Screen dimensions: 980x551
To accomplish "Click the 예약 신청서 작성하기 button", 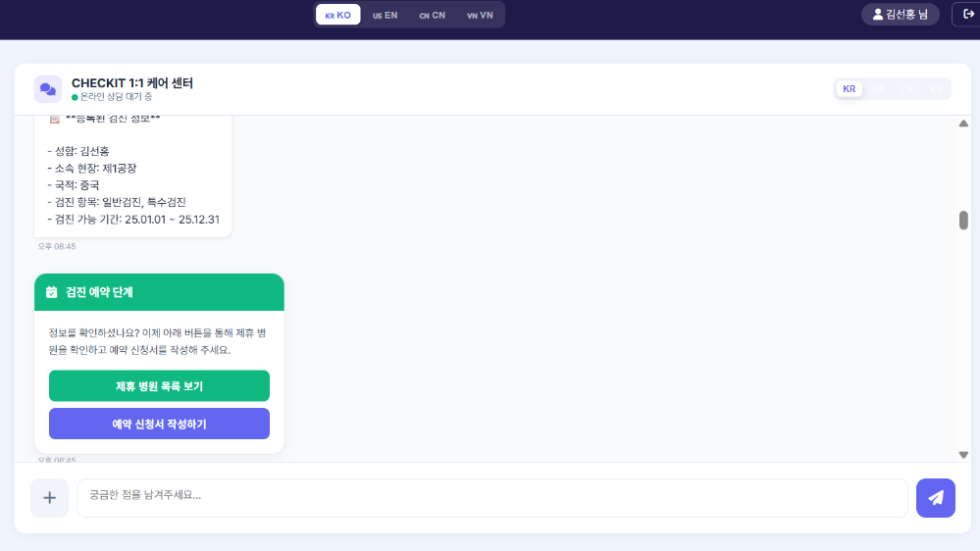I will point(159,424).
